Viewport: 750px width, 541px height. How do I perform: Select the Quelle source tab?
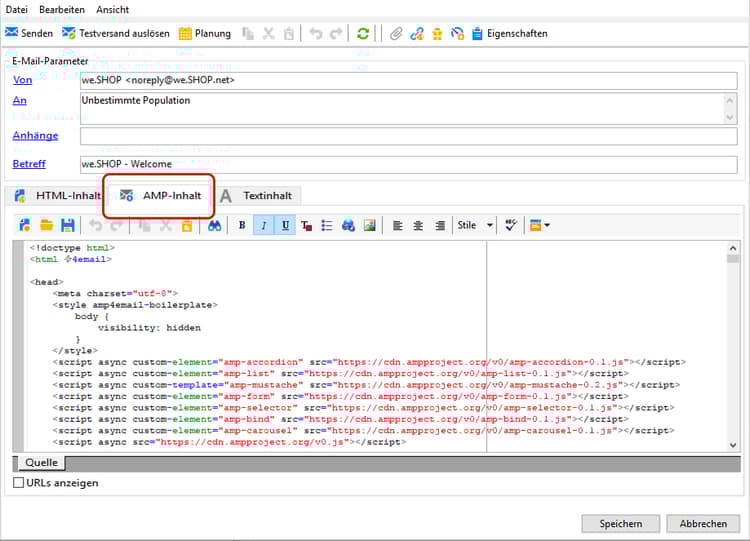(42, 463)
